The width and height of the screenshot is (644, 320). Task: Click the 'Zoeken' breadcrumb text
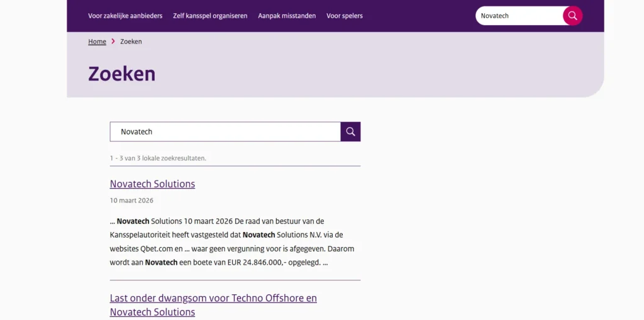[131, 41]
